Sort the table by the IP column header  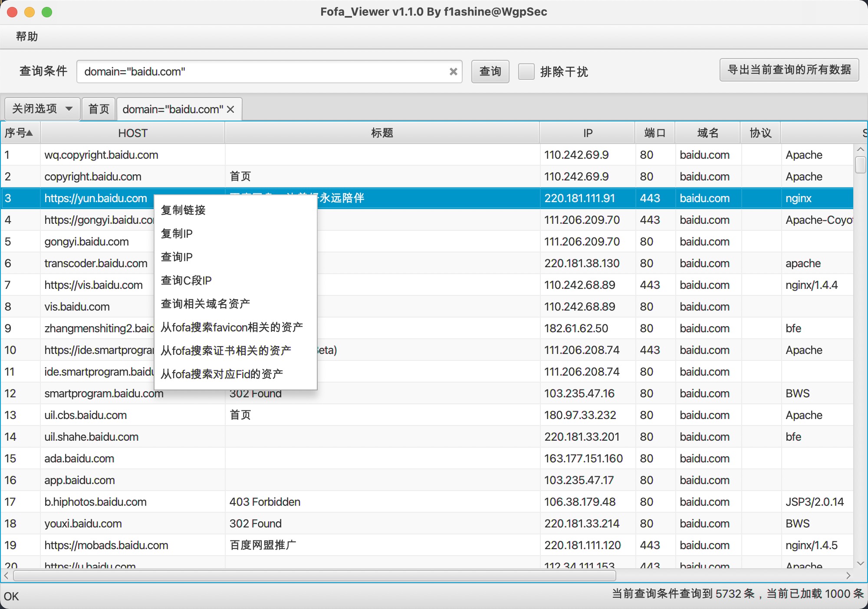click(x=587, y=133)
